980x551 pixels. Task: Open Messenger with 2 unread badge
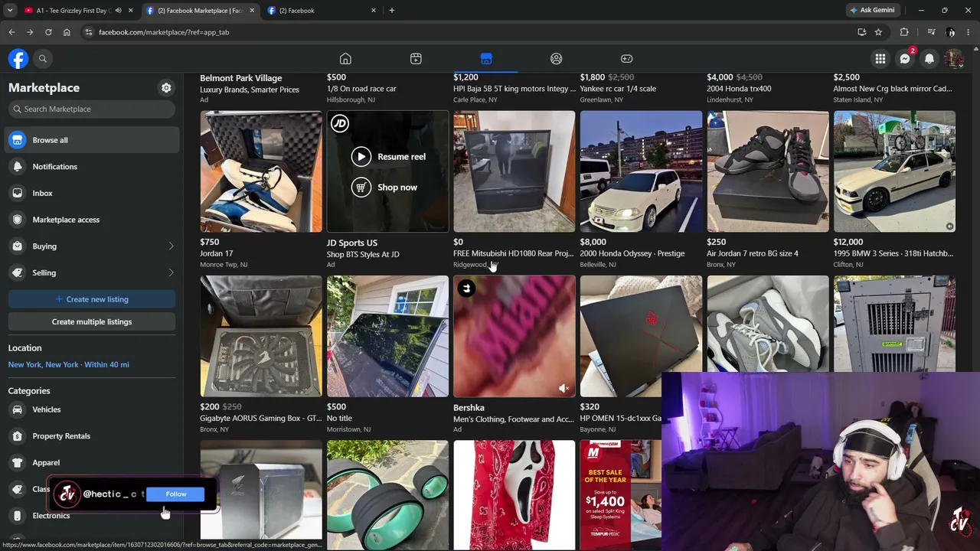905,59
